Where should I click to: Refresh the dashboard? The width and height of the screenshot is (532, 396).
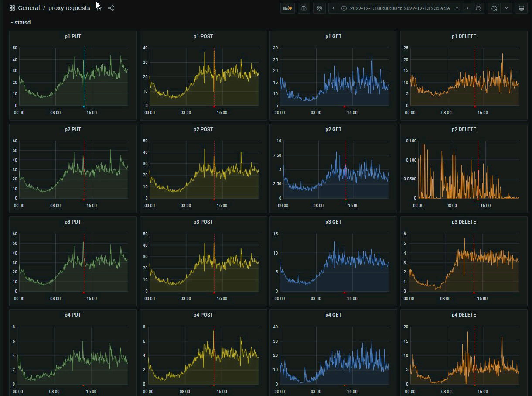pos(494,8)
